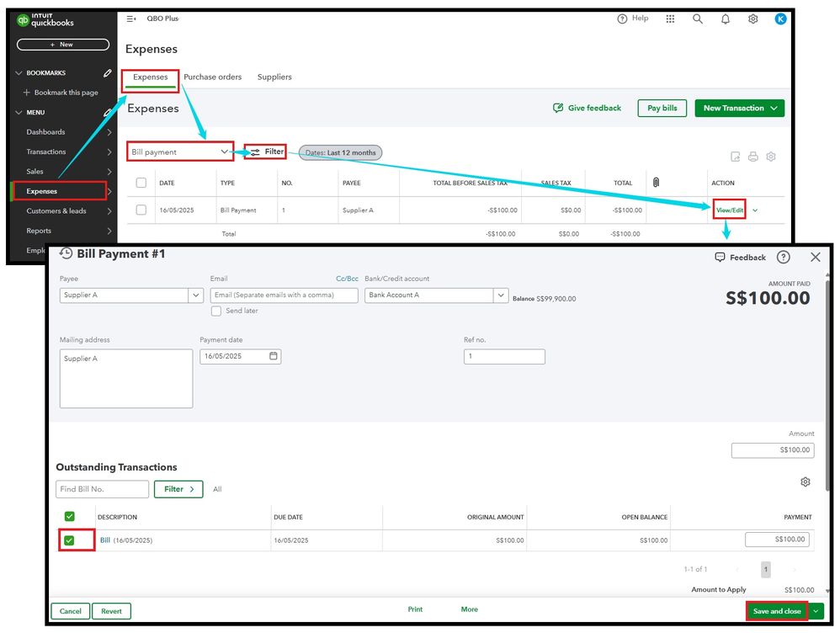Open the user profile avatar K
Image resolution: width=840 pixels, height=633 pixels.
coord(780,19)
